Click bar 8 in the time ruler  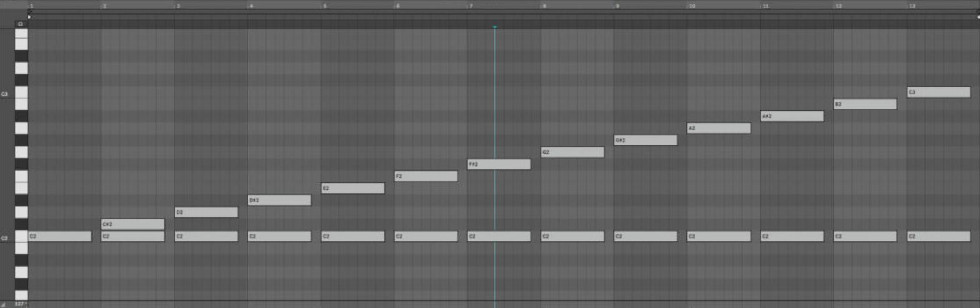pos(544,6)
